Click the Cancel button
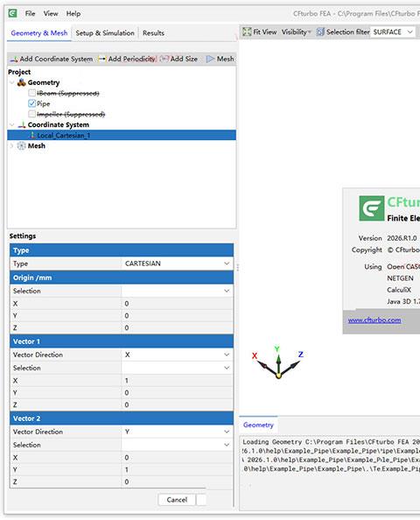This screenshot has width=420, height=520. pyautogui.click(x=177, y=500)
